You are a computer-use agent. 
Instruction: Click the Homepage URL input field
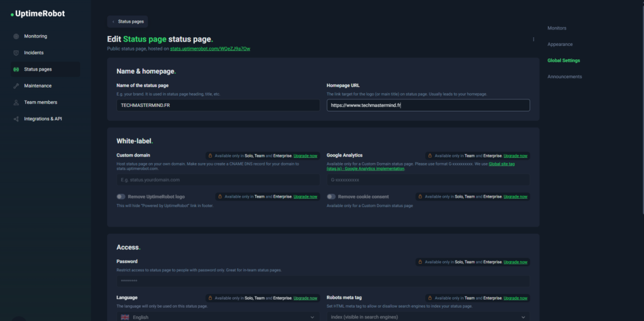[x=428, y=106]
